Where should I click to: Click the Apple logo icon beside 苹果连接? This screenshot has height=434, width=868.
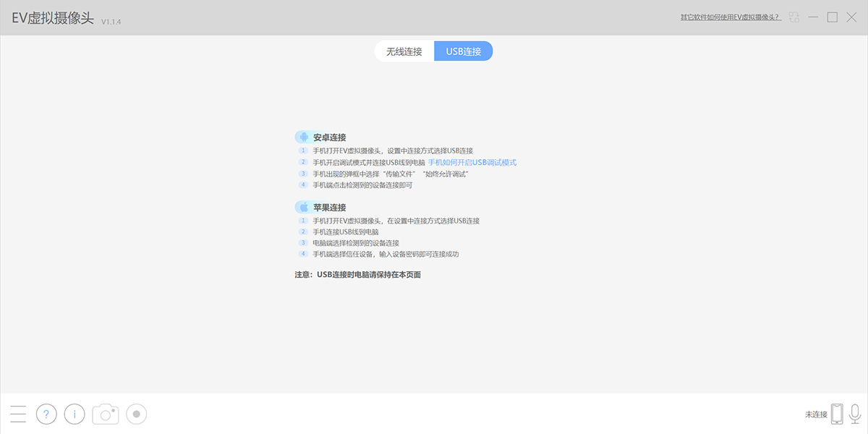coord(304,207)
